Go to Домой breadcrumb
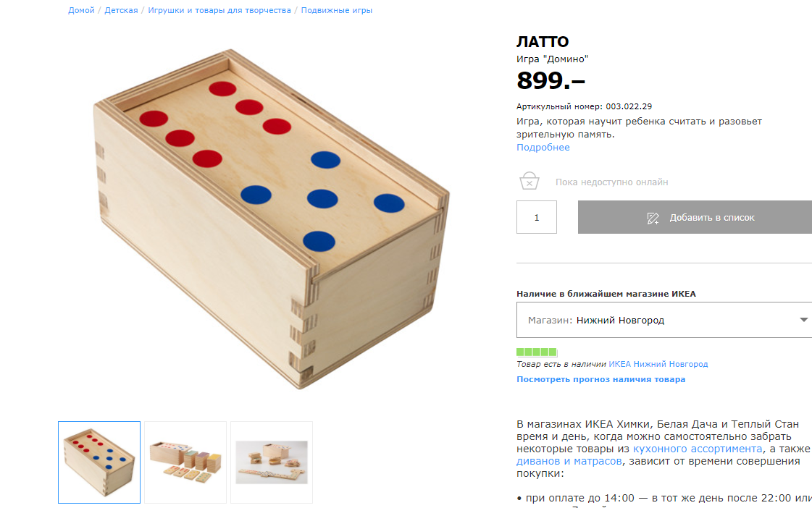 click(81, 10)
